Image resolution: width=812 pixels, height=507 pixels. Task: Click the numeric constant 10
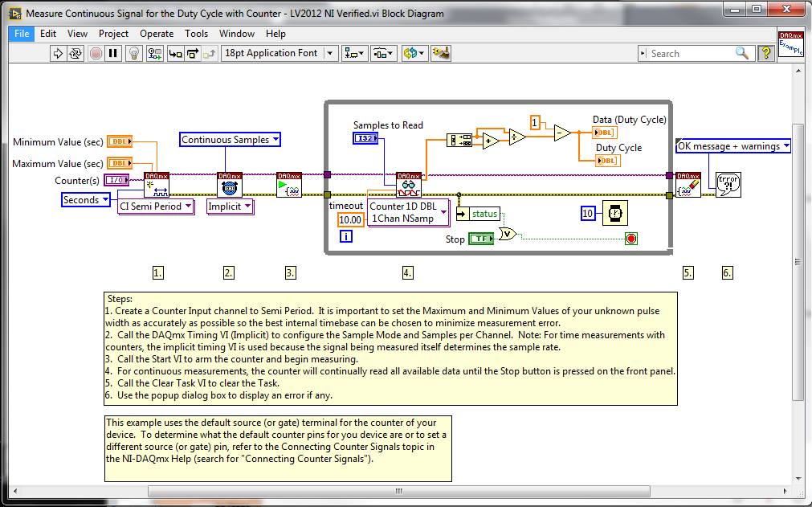click(588, 214)
